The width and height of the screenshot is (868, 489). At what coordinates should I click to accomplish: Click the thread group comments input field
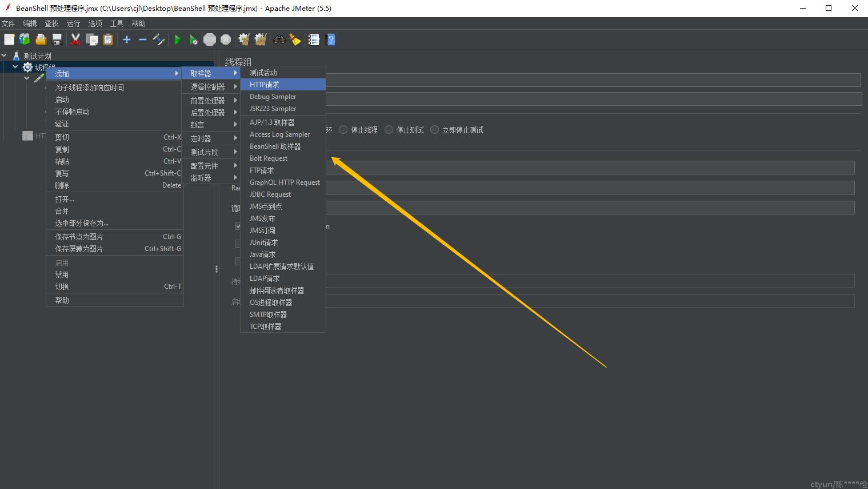pyautogui.click(x=593, y=99)
